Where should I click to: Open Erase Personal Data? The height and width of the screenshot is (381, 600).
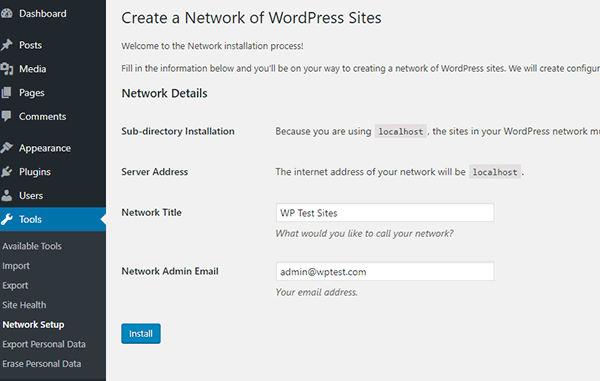pos(42,364)
